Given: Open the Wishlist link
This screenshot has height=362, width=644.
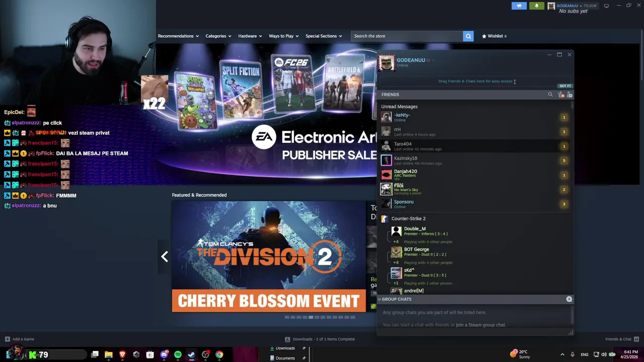Looking at the screenshot, I should click(x=494, y=36).
